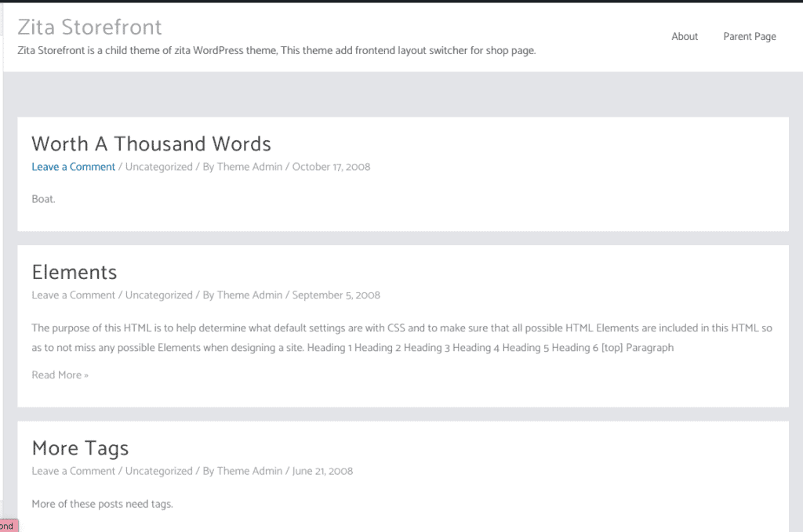
Task: Click Leave a Comment under Worth A Thousand Words
Action: coord(73,167)
